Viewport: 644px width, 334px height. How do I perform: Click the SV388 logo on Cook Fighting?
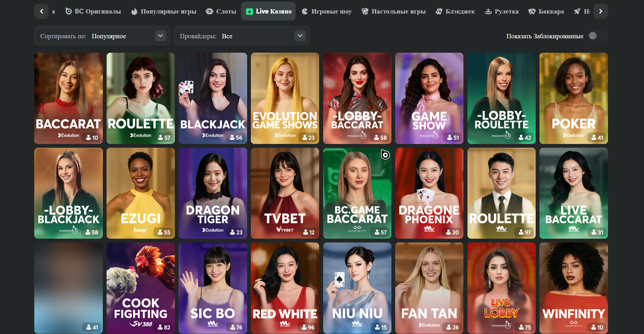click(141, 324)
